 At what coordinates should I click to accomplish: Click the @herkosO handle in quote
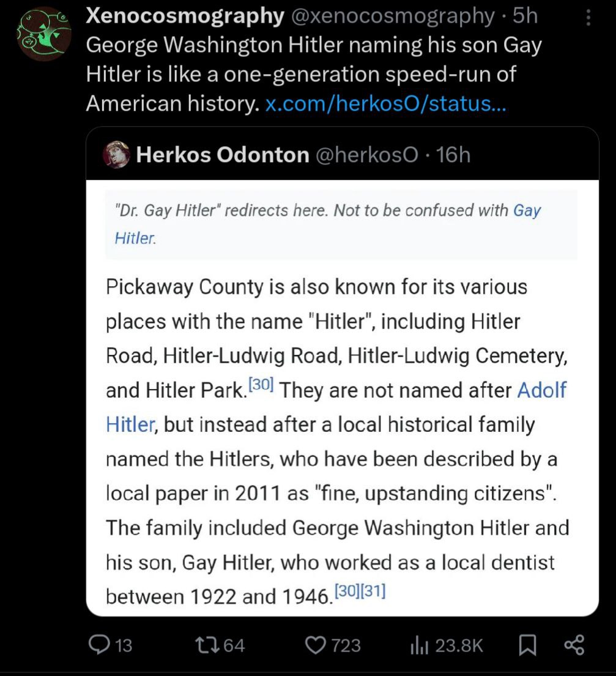coord(367,154)
